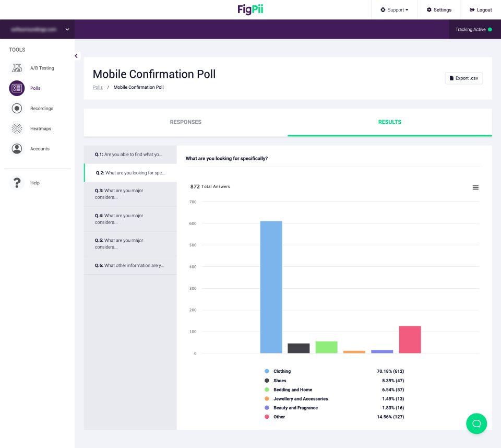The height and width of the screenshot is (448, 501).
Task: Toggle the Other legend entry
Action: point(278,417)
